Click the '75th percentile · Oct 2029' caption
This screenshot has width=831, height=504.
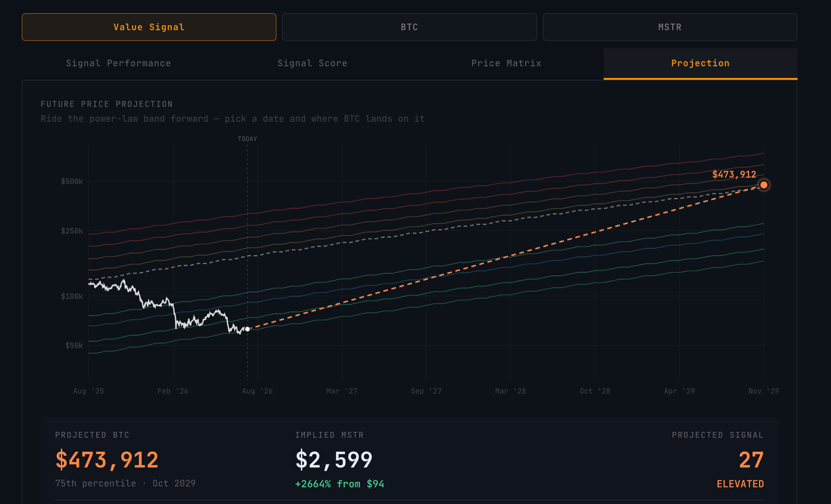[x=125, y=483]
